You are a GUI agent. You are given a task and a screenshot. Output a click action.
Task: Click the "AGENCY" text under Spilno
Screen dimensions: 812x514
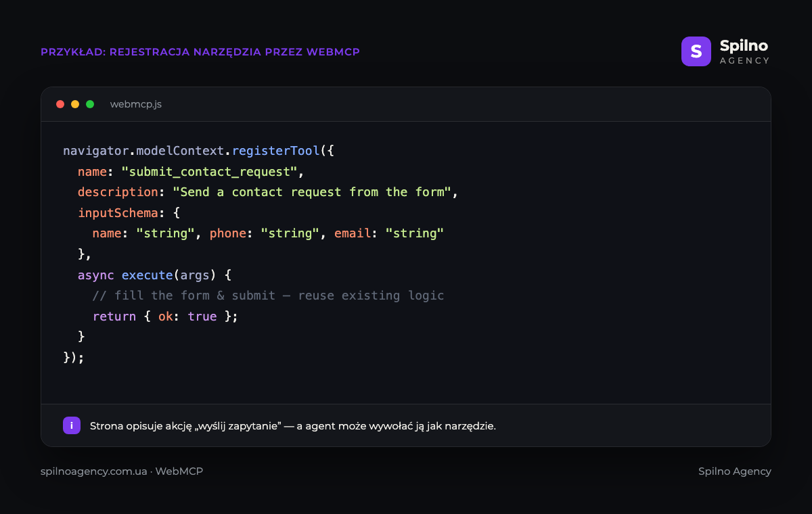tap(744, 61)
